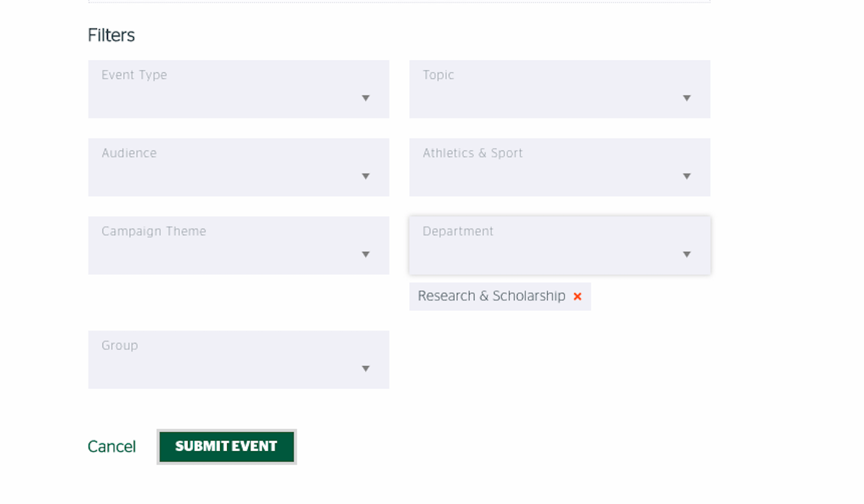Click the Event Type dropdown arrow
The image size is (864, 504).
(x=365, y=98)
